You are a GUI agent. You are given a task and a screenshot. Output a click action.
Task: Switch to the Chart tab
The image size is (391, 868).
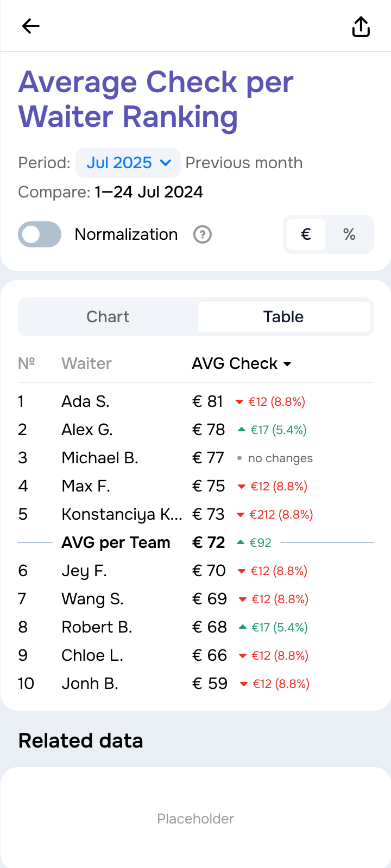click(x=108, y=317)
